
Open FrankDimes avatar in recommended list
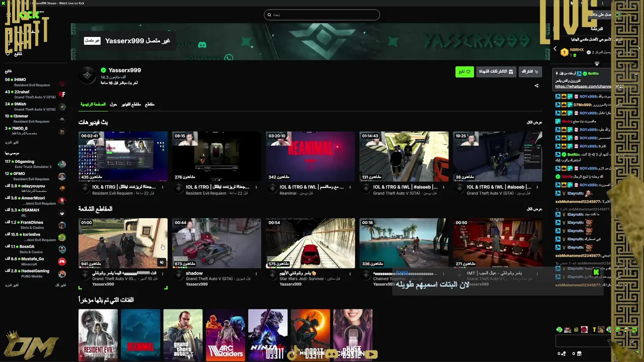(x=62, y=225)
